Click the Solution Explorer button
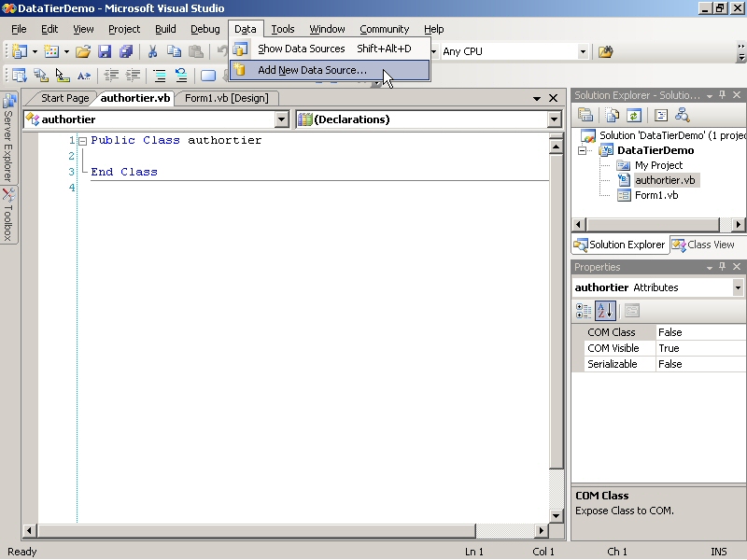Screen dimensions: 747x560 [620, 245]
